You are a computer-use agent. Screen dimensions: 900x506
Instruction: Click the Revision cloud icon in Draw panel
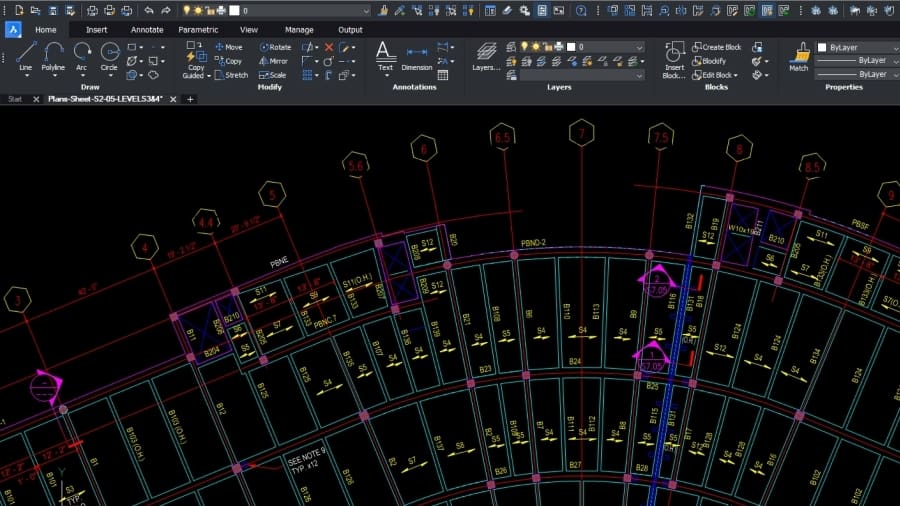(x=153, y=75)
